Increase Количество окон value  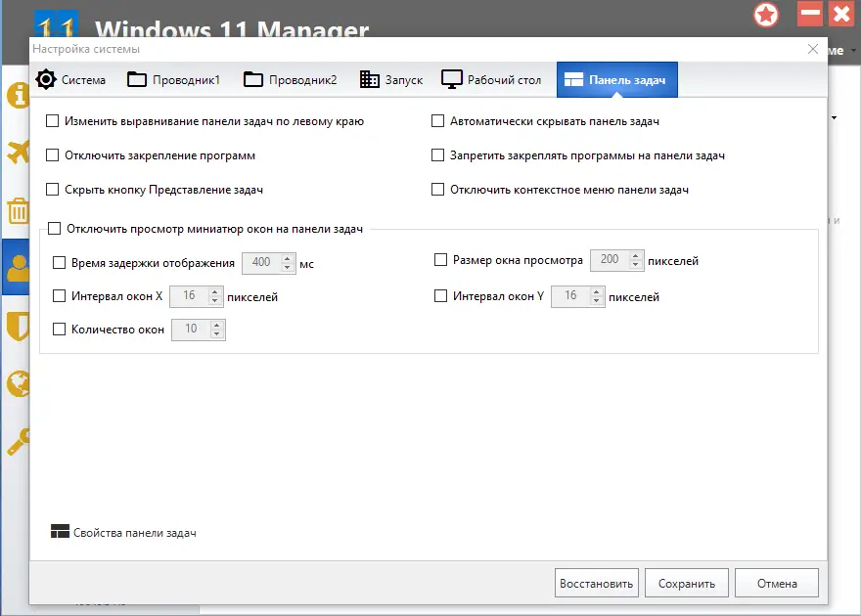[x=217, y=325]
